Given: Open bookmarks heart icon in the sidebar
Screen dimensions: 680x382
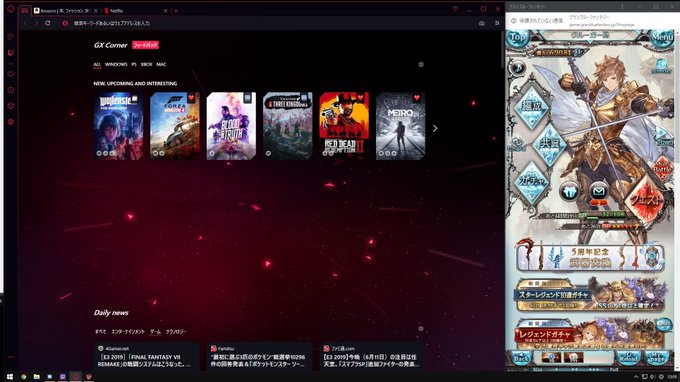Looking at the screenshot, I should click(x=11, y=74).
